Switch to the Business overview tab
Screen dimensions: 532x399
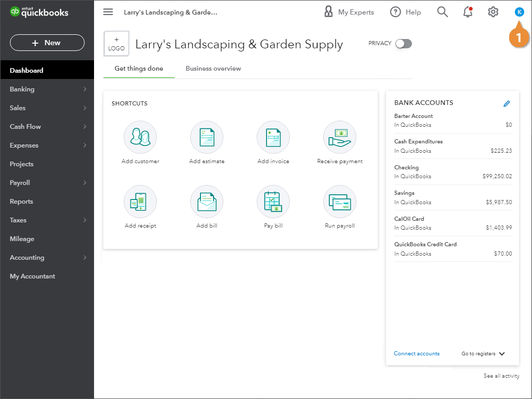(x=212, y=68)
